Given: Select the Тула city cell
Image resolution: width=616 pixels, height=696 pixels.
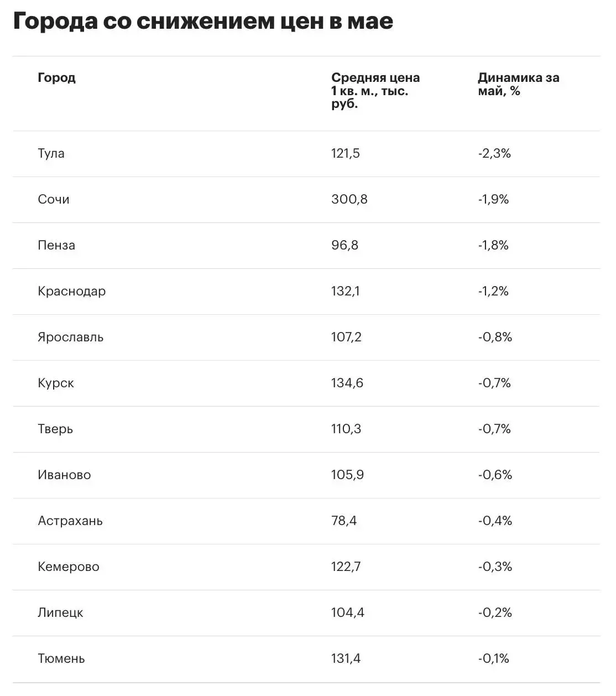Looking at the screenshot, I should (51, 153).
